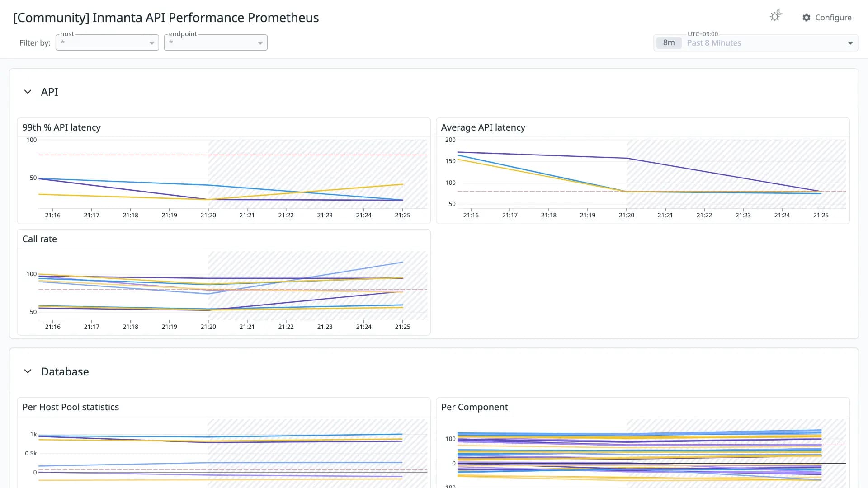Image resolution: width=868 pixels, height=488 pixels.
Task: Click the Database section heading
Action: (x=65, y=371)
